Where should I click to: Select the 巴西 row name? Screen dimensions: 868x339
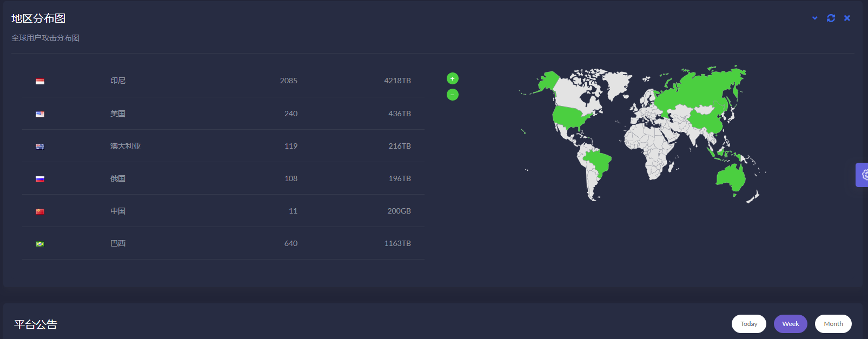click(x=118, y=243)
